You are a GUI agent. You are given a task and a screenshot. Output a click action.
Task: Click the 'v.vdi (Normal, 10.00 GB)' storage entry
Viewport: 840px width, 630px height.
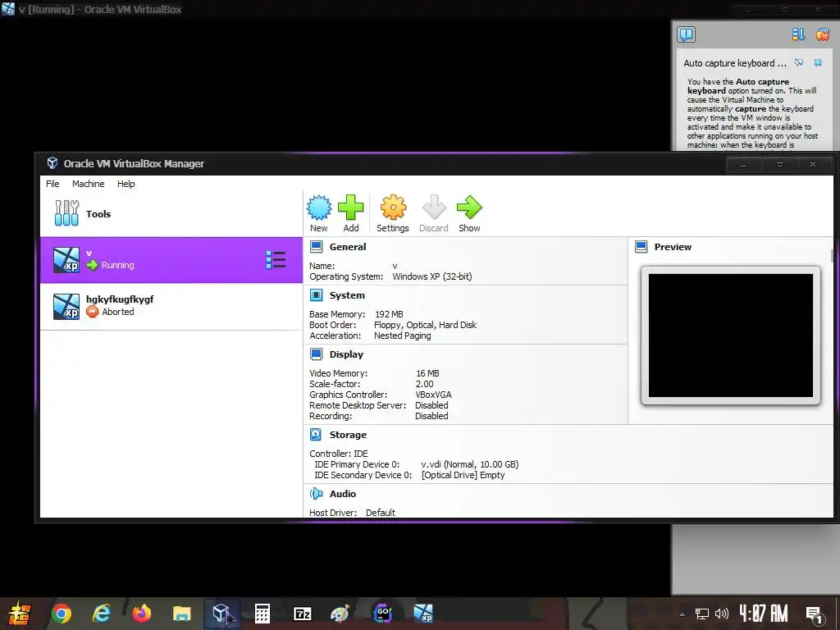click(x=470, y=464)
